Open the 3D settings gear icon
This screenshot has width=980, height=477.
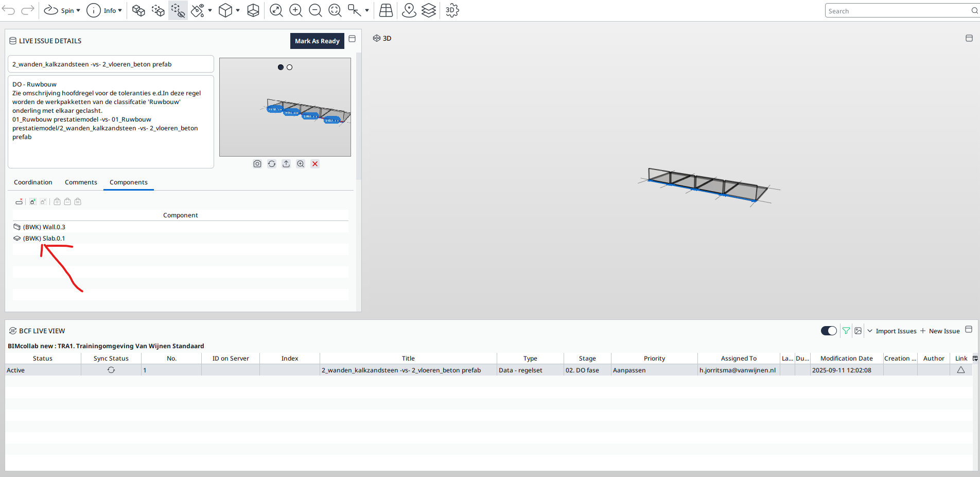click(x=452, y=10)
